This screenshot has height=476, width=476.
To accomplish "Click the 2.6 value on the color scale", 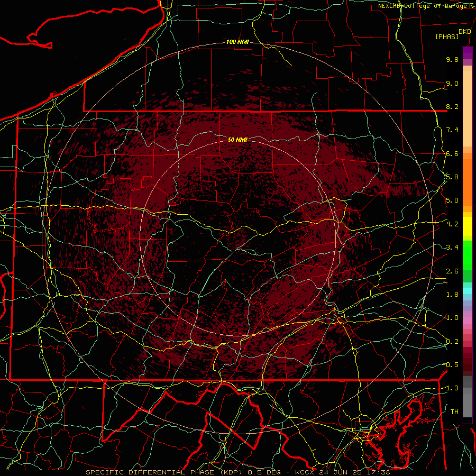I will [x=452, y=271].
